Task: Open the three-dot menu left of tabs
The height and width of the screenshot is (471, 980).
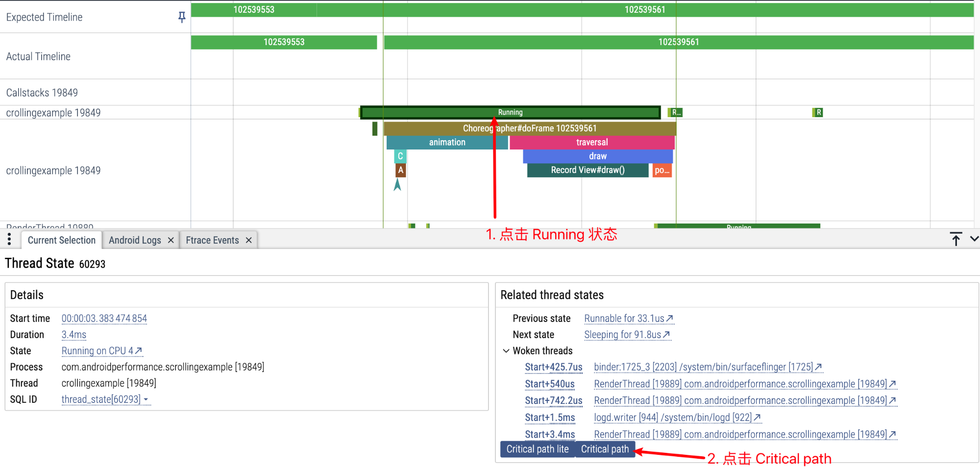Action: pyautogui.click(x=9, y=240)
